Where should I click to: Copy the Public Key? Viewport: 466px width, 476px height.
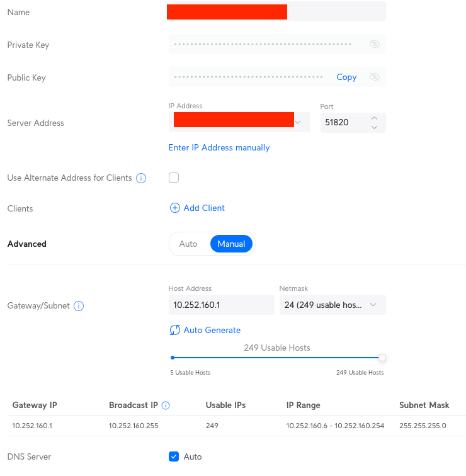[x=346, y=77]
